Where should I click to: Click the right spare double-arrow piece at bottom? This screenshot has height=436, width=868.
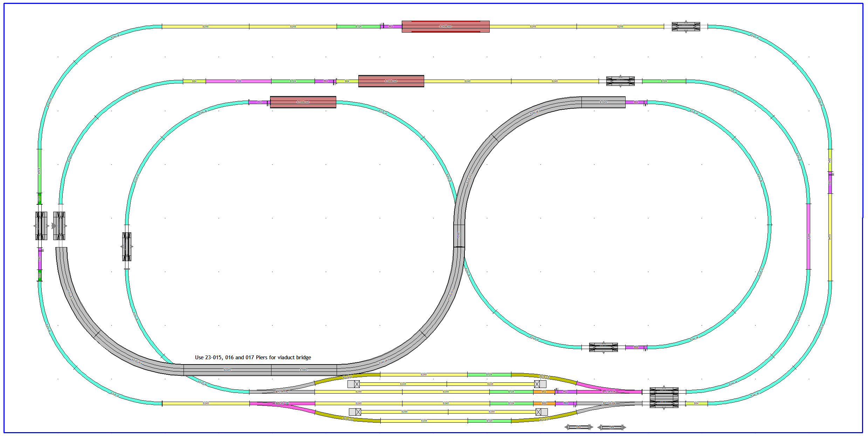612,427
